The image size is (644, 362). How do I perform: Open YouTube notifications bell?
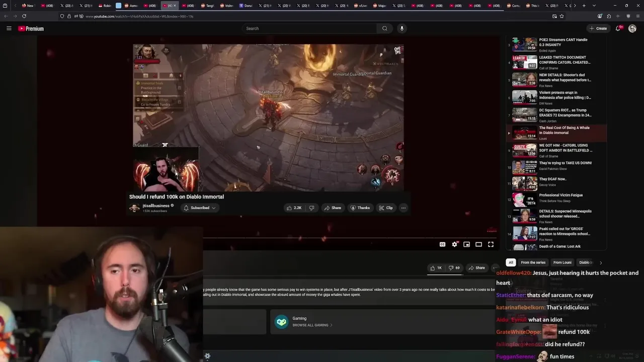click(x=618, y=29)
